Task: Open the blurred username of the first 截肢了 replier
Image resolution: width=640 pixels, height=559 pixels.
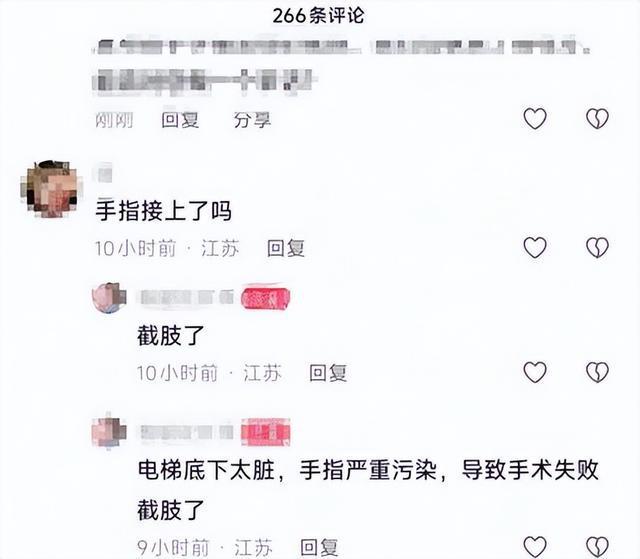Action: pyautogui.click(x=187, y=297)
